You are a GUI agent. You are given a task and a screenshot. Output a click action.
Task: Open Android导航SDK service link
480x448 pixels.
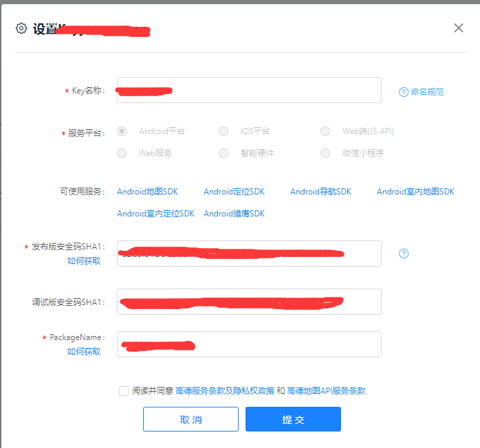320,192
